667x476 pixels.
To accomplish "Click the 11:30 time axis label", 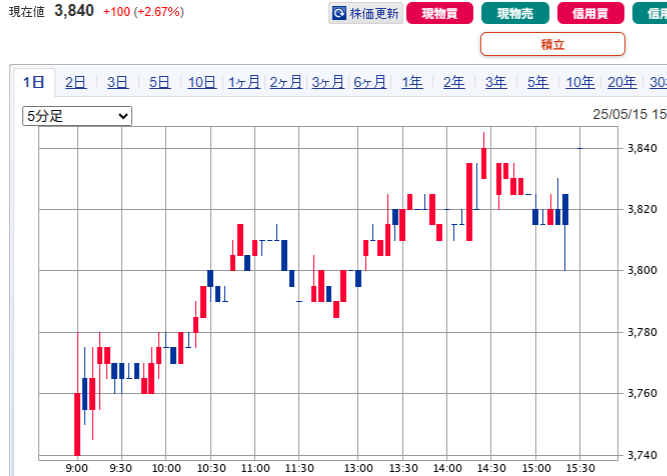I will [299, 468].
